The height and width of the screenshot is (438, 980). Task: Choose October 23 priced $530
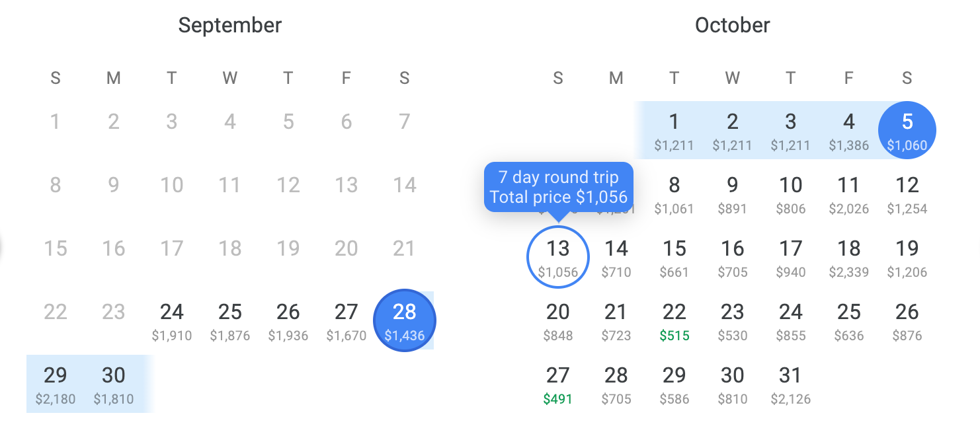[733, 320]
